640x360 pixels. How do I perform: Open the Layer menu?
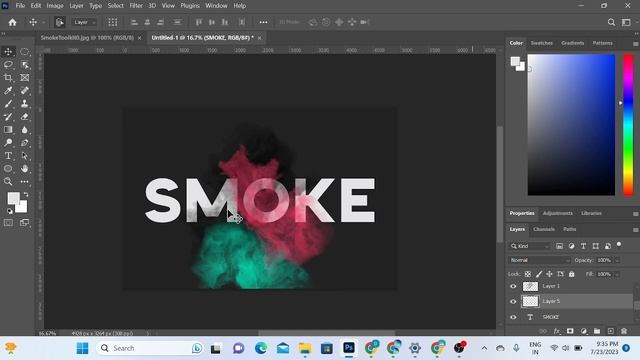(x=76, y=6)
